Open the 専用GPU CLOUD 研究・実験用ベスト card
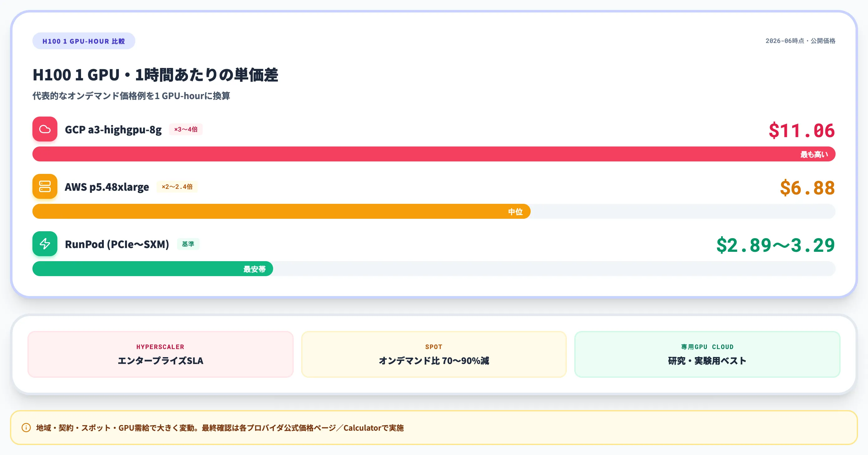This screenshot has height=455, width=868. (707, 354)
